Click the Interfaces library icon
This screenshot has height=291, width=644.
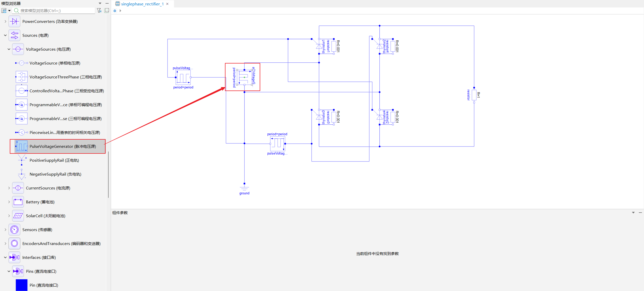click(x=14, y=257)
